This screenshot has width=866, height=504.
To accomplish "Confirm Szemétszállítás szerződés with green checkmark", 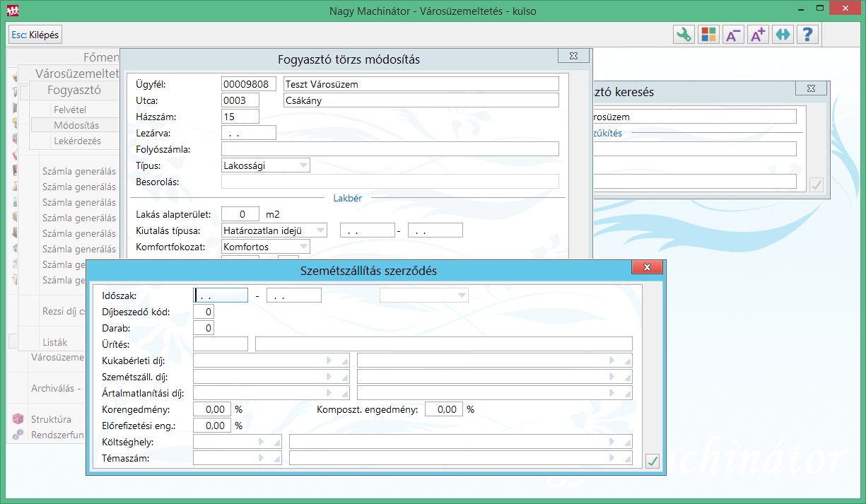I will (653, 462).
